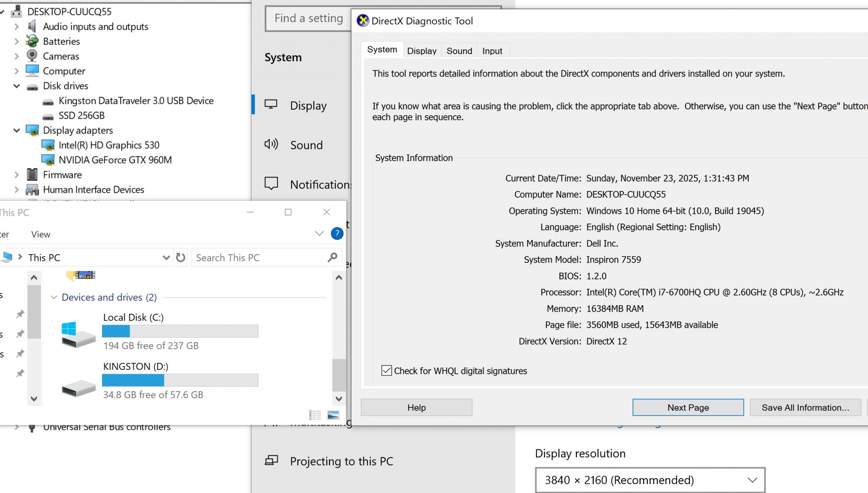Open the Sound tab in DirectX tool
This screenshot has width=868, height=493.
tap(459, 51)
